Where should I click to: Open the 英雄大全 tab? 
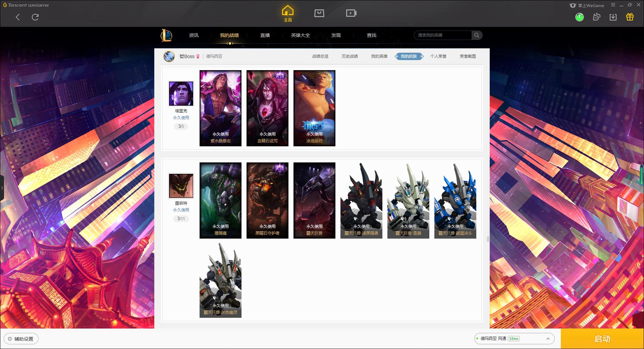[x=301, y=35]
